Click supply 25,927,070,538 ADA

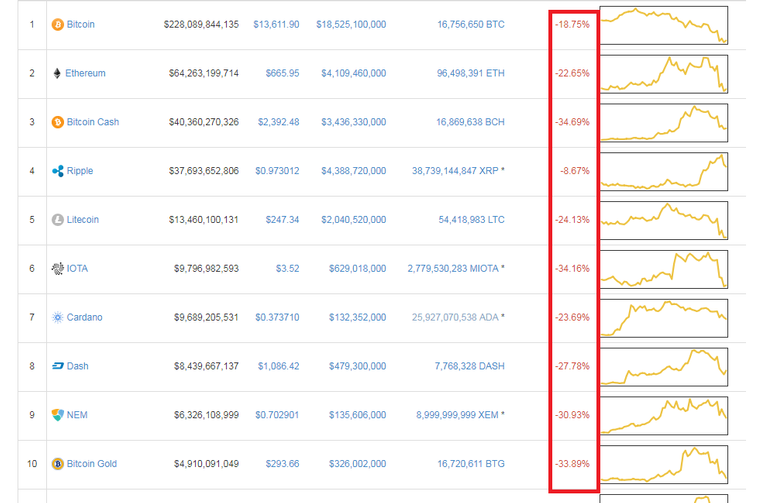456,317
